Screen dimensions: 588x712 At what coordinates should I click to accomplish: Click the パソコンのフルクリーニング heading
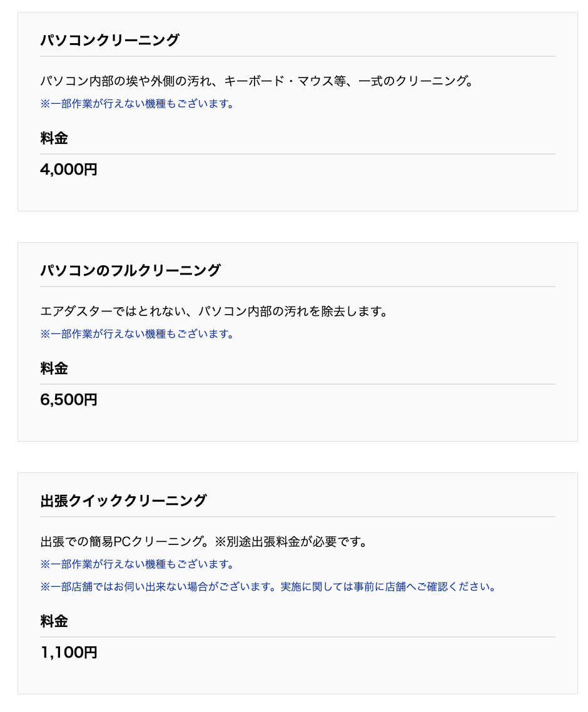[x=130, y=271]
